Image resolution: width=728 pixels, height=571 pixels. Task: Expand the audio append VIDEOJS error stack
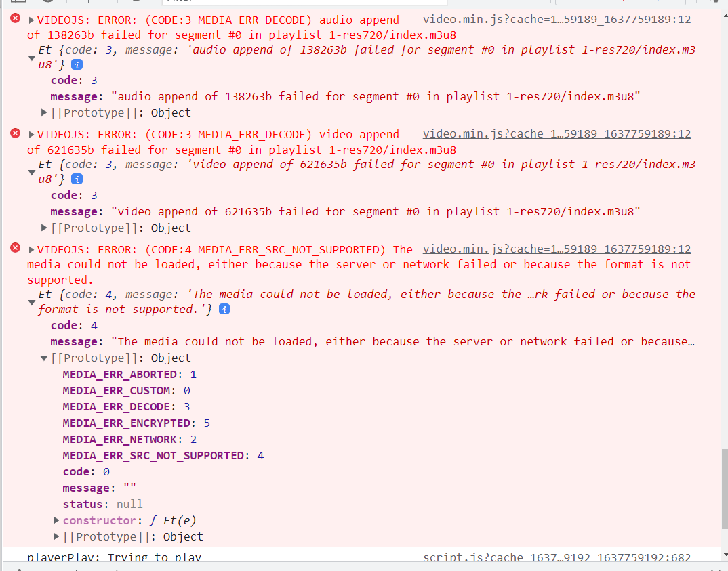[x=31, y=20]
